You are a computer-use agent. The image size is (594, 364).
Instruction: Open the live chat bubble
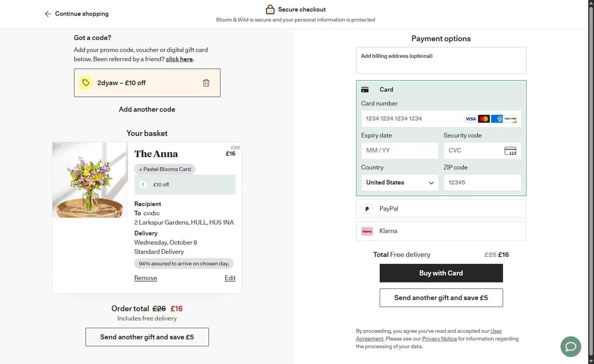click(570, 346)
